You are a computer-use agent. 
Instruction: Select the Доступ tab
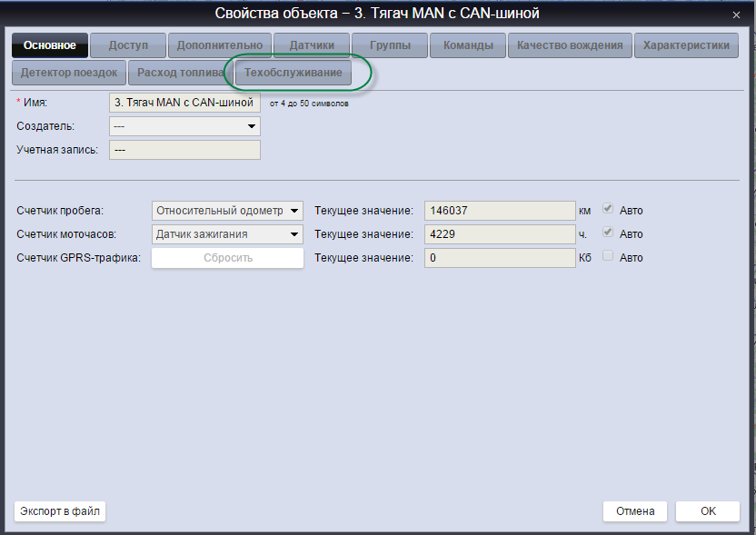click(128, 45)
